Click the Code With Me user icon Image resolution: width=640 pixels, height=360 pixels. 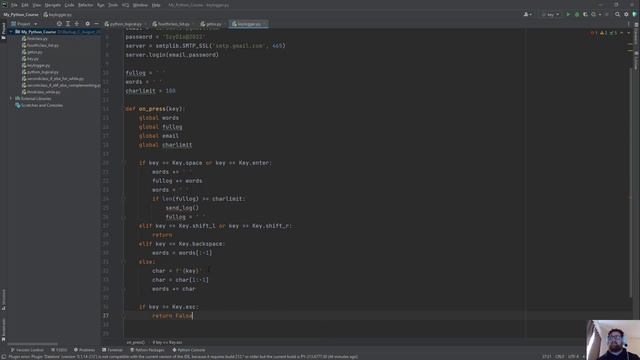[x=527, y=15]
